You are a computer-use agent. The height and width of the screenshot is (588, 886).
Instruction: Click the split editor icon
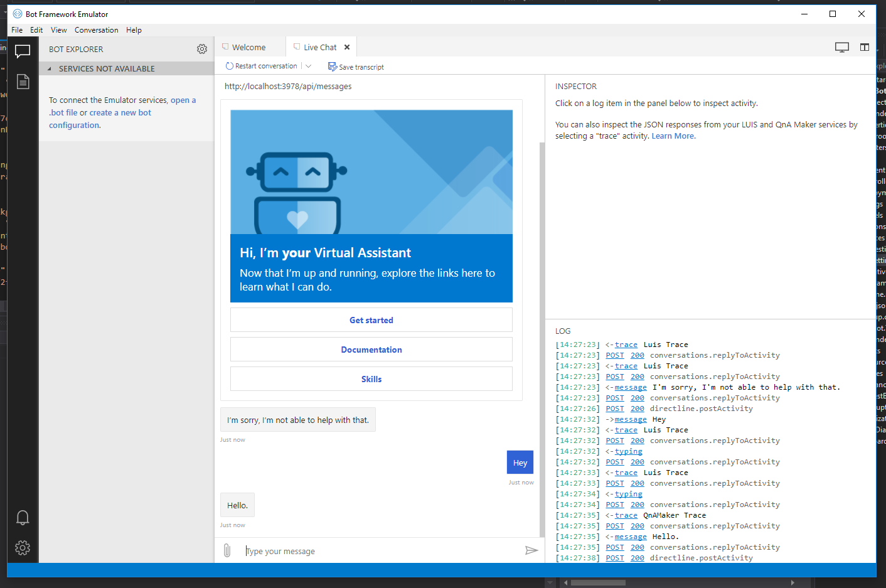point(865,47)
